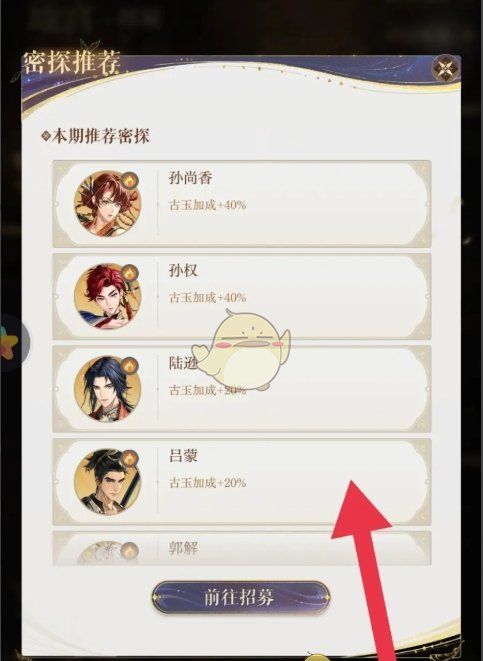Click 孙权's 古玉加成+40% text

coord(207,298)
